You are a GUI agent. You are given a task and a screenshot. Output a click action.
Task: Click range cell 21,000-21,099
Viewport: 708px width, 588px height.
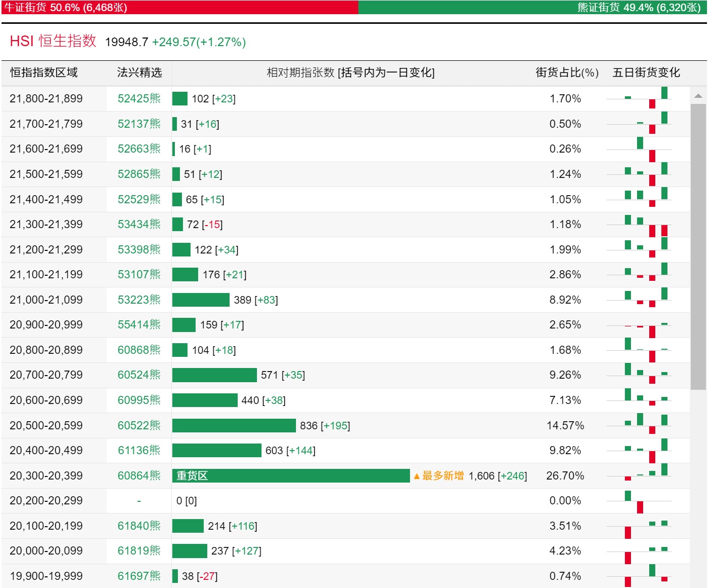click(46, 300)
